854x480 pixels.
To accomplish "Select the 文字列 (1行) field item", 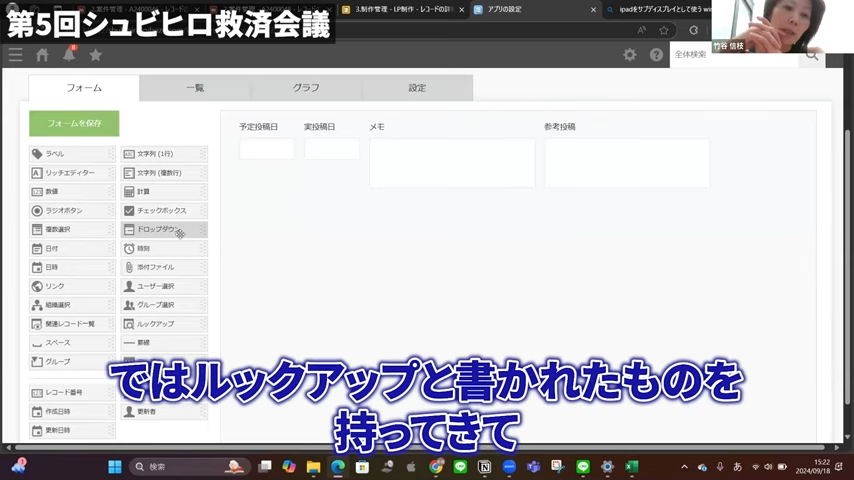I will [x=164, y=154].
